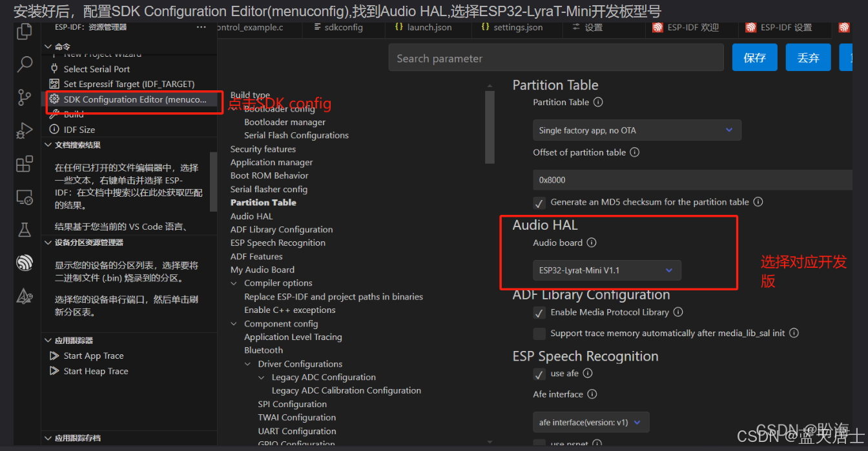The width and height of the screenshot is (868, 451).
Task: Switch to the sdkconfig editor tab
Action: 338,27
